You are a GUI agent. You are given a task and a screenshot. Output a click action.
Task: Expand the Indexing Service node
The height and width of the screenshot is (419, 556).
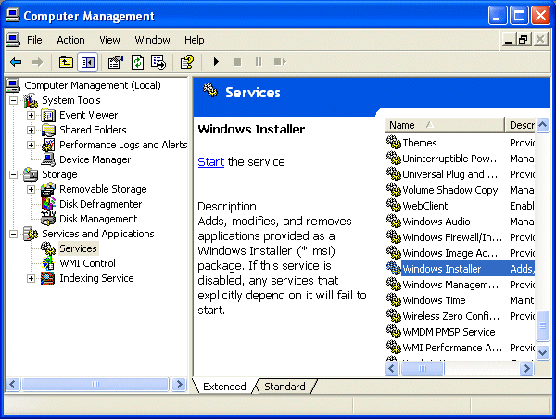(31, 279)
